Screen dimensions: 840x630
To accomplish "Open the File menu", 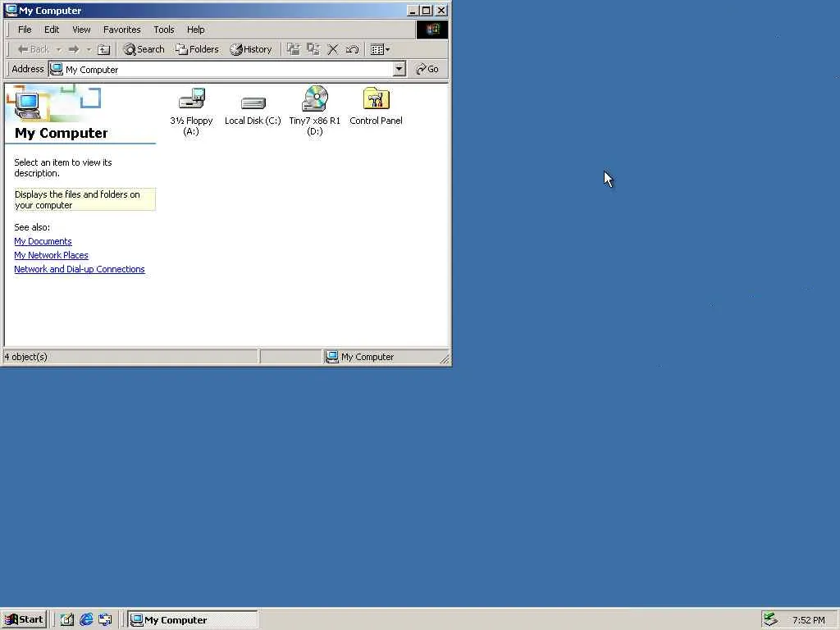I will (25, 30).
